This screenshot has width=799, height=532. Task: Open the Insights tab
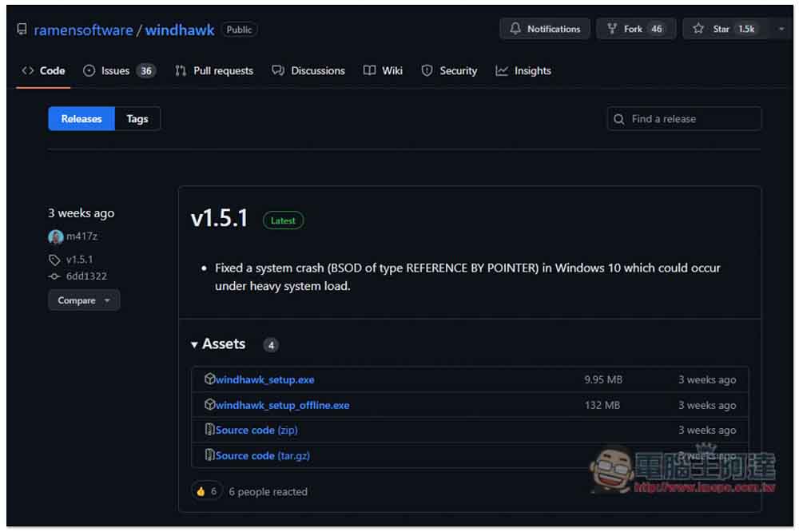pyautogui.click(x=523, y=71)
